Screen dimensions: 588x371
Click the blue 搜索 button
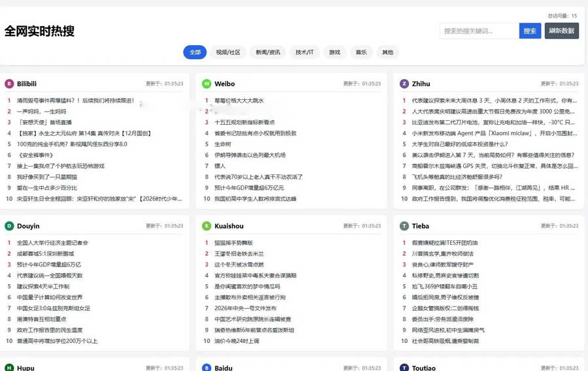[x=530, y=31]
